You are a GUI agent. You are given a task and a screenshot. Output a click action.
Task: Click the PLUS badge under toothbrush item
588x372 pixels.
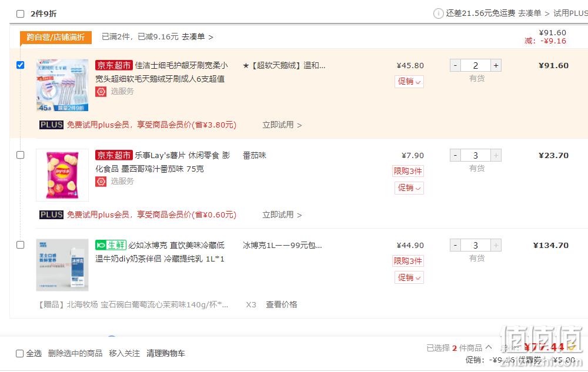click(51, 125)
